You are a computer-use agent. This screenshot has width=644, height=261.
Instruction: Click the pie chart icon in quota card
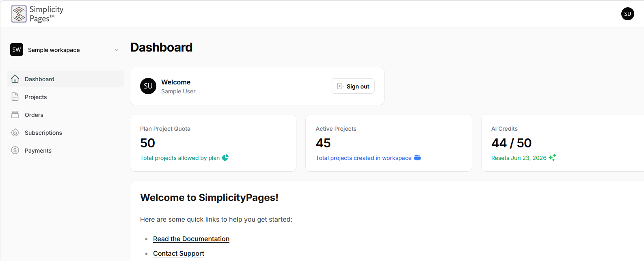(x=225, y=157)
